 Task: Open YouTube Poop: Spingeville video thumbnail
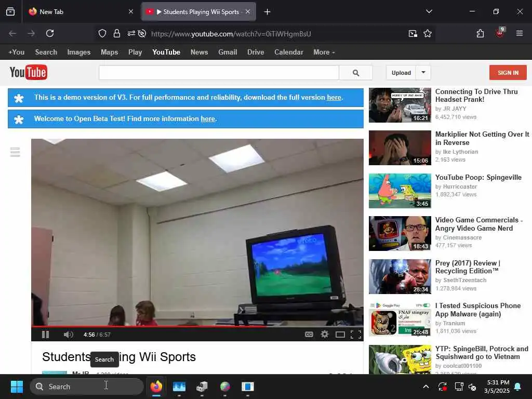(x=400, y=191)
